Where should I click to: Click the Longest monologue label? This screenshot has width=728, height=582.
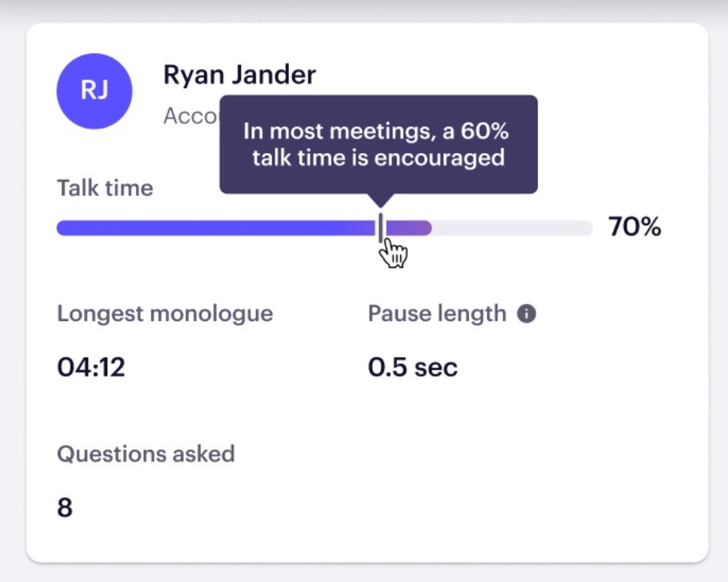tap(165, 314)
